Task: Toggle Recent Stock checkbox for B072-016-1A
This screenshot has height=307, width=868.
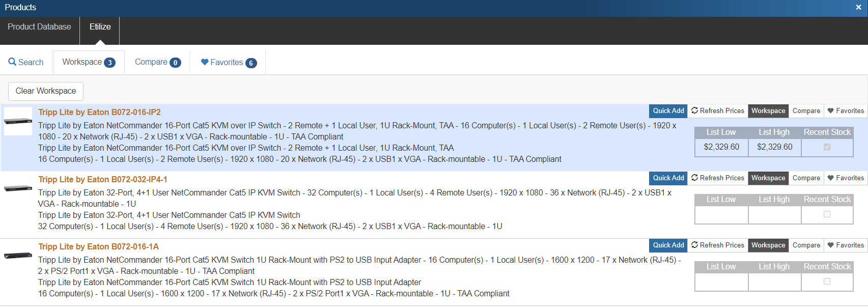Action: coord(827,282)
